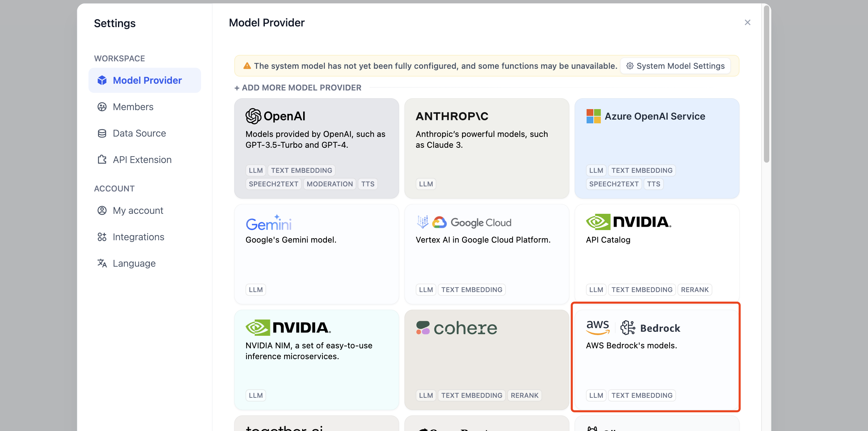Viewport: 868px width, 431px height.
Task: Select the AWS Bedrock provider card
Action: pos(657,360)
